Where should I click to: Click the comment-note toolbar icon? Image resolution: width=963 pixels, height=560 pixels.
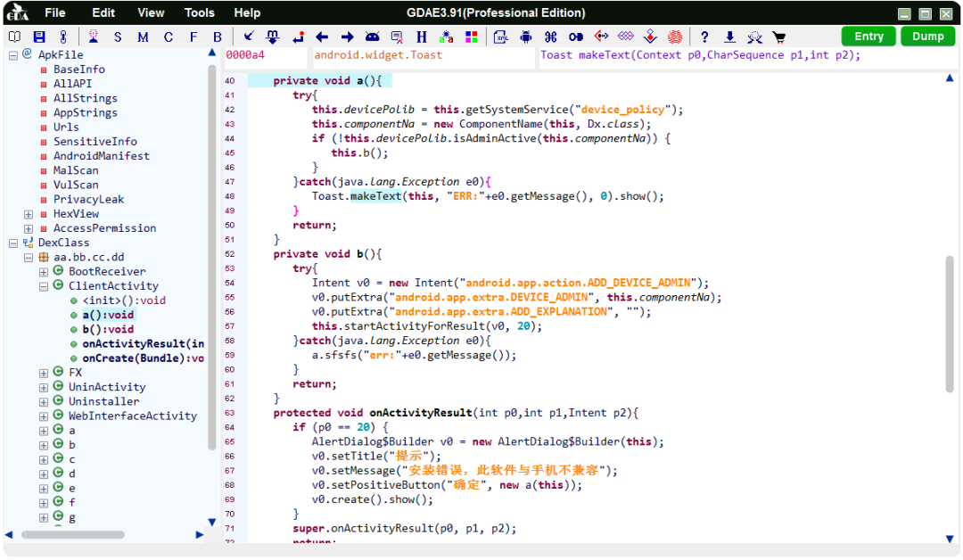[397, 37]
